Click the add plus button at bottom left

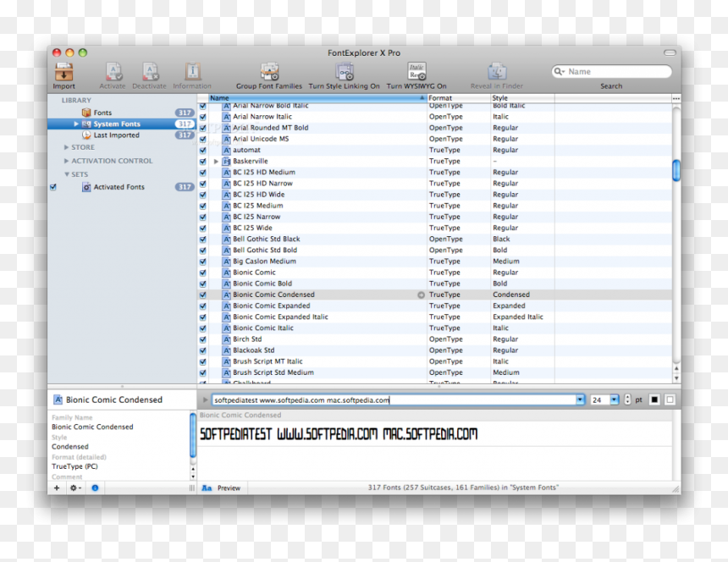[57, 488]
